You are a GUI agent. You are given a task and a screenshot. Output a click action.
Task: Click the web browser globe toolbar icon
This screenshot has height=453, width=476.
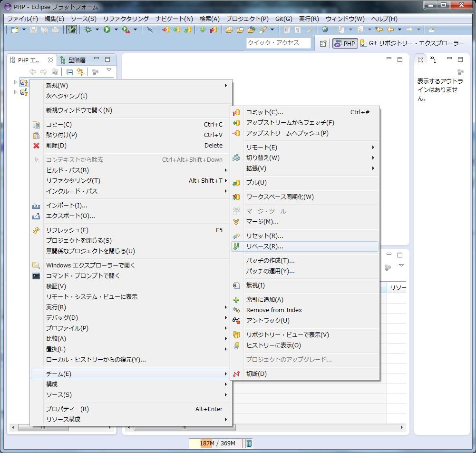(x=325, y=30)
